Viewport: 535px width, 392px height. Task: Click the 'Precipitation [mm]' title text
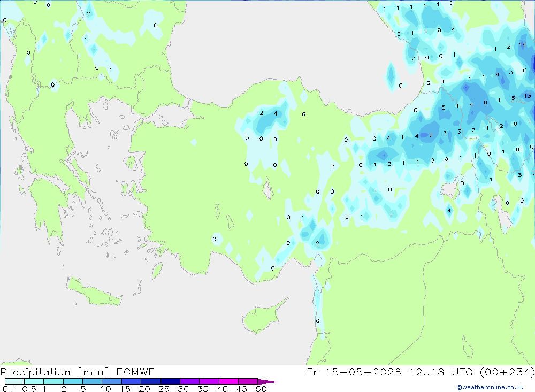55,372
